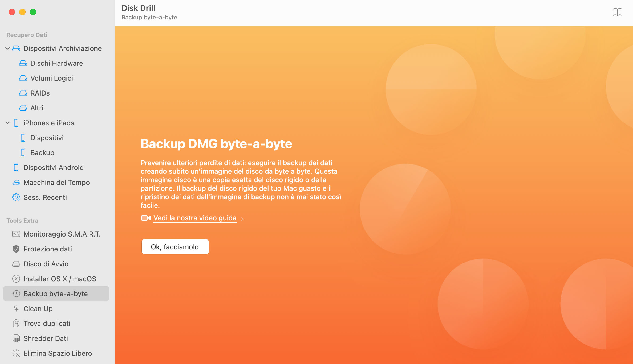Image resolution: width=633 pixels, height=364 pixels.
Task: Open the Sess. Recenti panel
Action: click(x=45, y=197)
